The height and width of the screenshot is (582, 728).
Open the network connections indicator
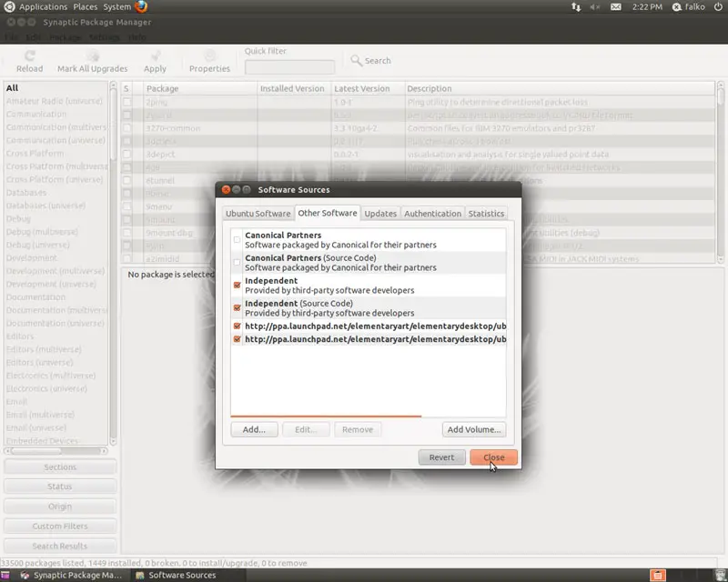576,7
